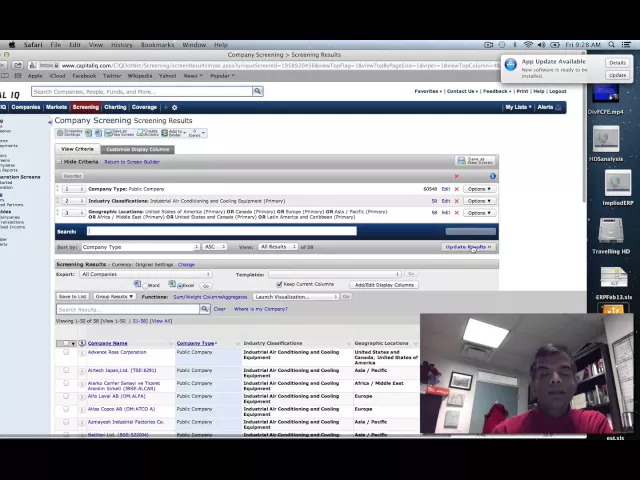
Task: Check the box for Alarko Carrier row
Action: (x=66, y=383)
